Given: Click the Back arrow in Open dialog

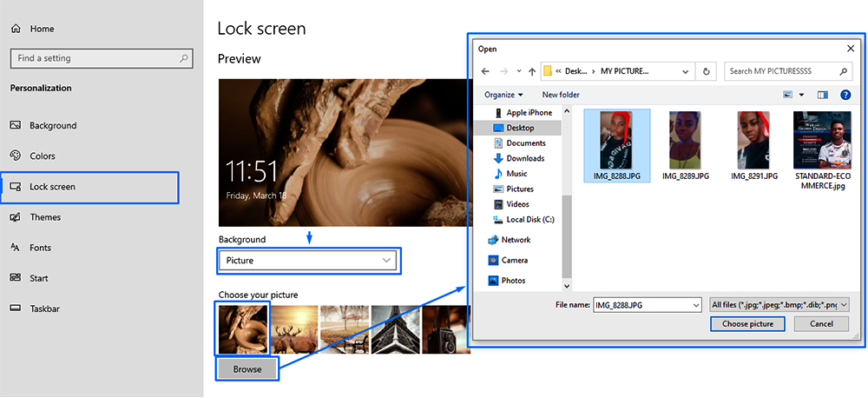Looking at the screenshot, I should point(485,72).
